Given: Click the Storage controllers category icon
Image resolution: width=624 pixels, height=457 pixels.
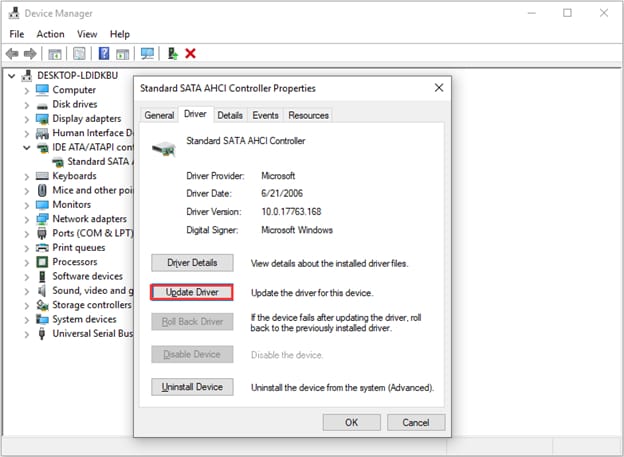Looking at the screenshot, I should (42, 305).
